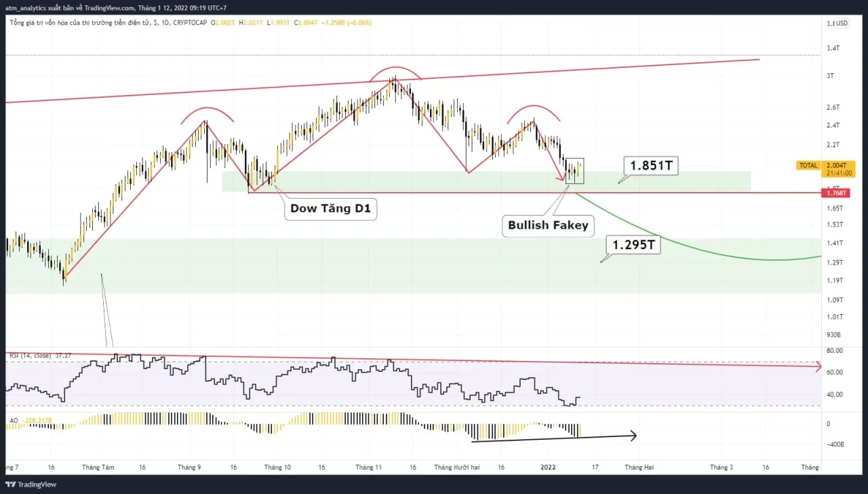The image size is (868, 494).
Task: Click the AO -400B scale value
Action: coord(835,444)
